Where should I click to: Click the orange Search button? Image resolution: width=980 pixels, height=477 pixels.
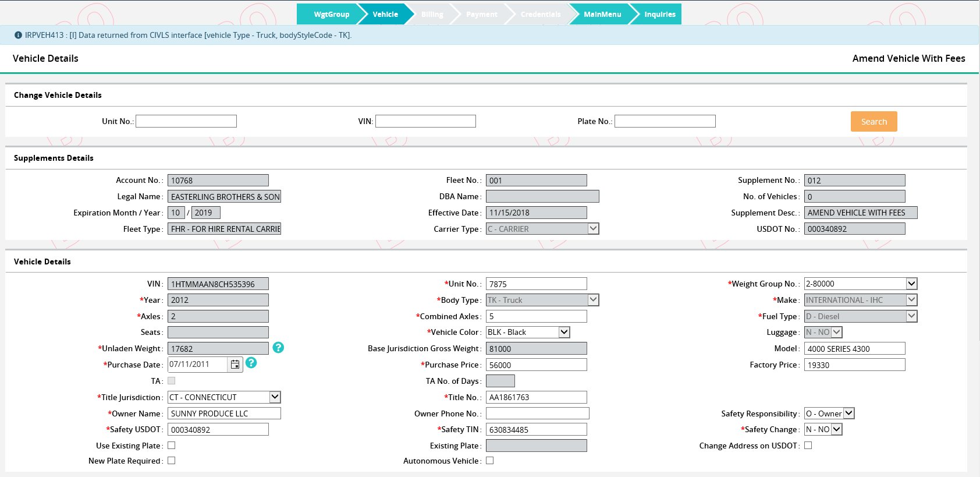coord(874,121)
